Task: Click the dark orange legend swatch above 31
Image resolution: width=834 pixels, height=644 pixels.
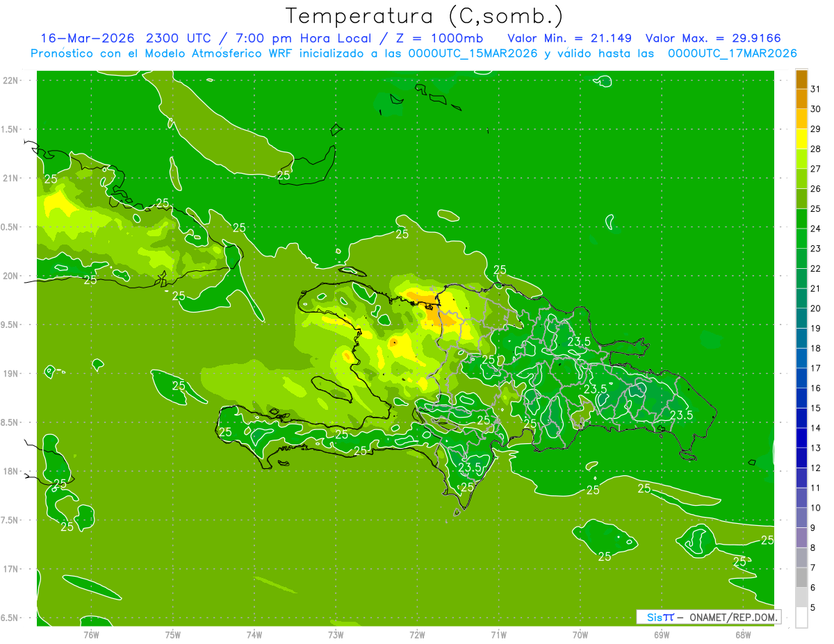Action: pyautogui.click(x=801, y=79)
